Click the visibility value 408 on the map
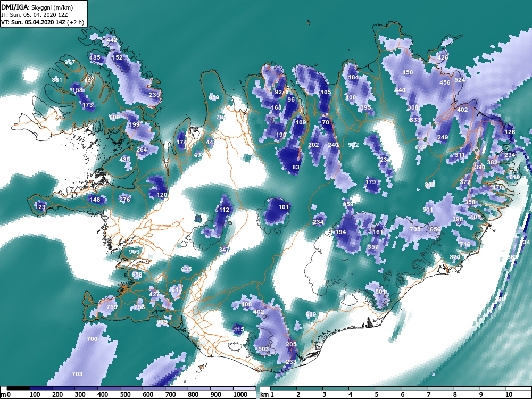Viewport: 532px width, 399px height. click(246, 304)
